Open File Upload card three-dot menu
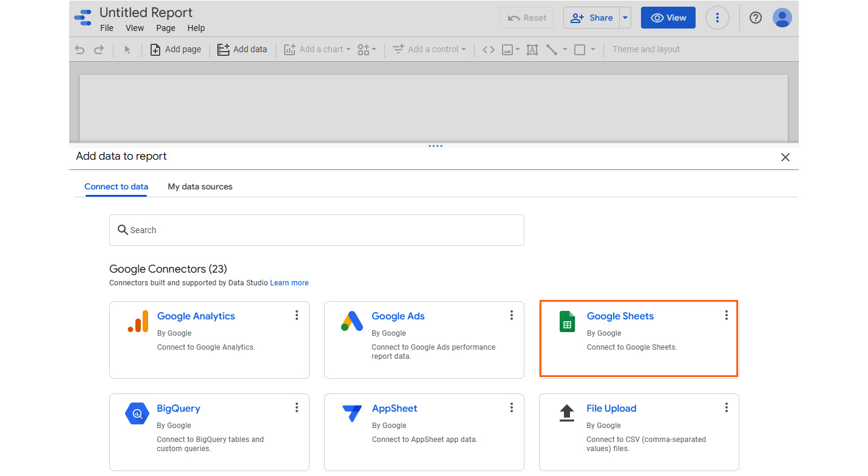 tap(727, 407)
